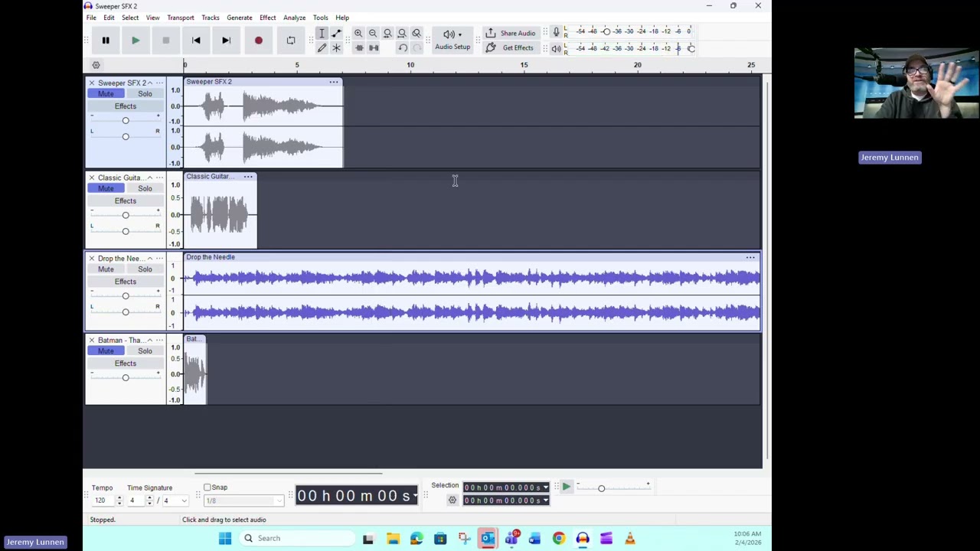
Task: Click the Play button in transport toolbar
Action: click(136, 41)
